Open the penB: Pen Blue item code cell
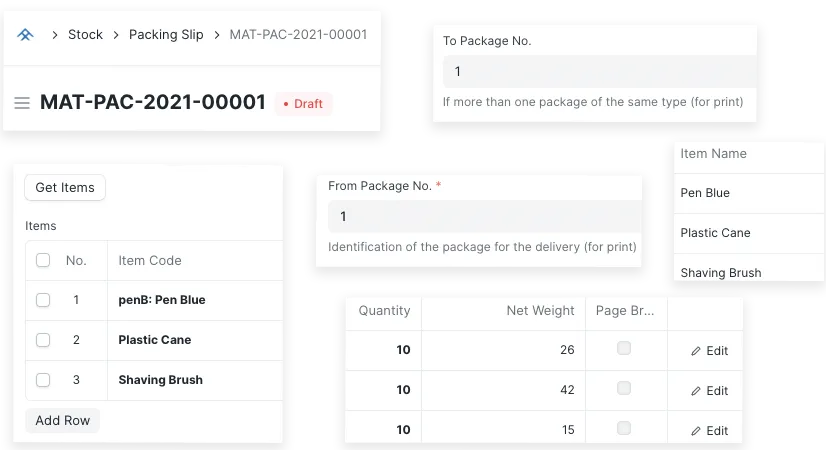The image size is (826, 450). pyautogui.click(x=162, y=300)
